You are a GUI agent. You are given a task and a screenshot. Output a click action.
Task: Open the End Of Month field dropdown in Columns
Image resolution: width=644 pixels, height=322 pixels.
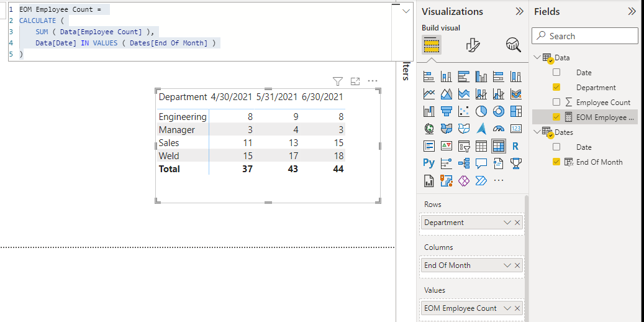click(x=507, y=265)
